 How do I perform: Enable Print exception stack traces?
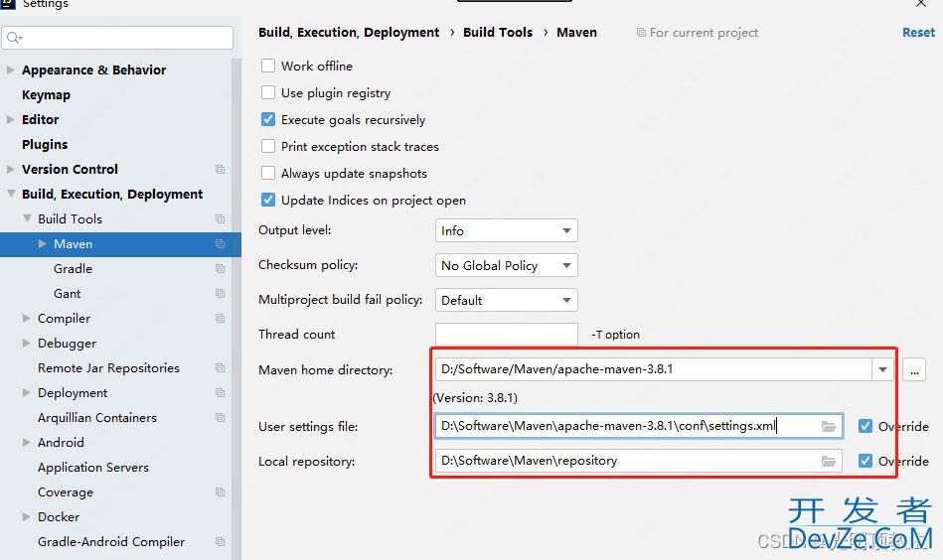pyautogui.click(x=268, y=146)
